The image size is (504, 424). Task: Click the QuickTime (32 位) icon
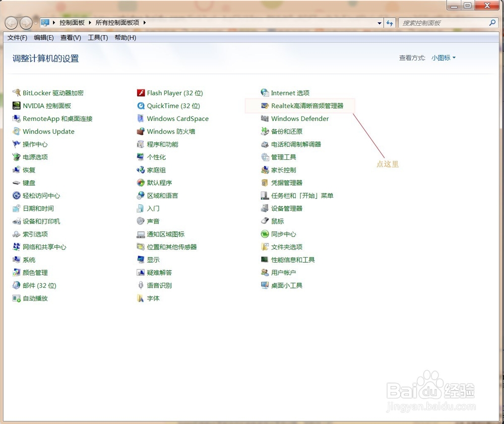click(141, 106)
